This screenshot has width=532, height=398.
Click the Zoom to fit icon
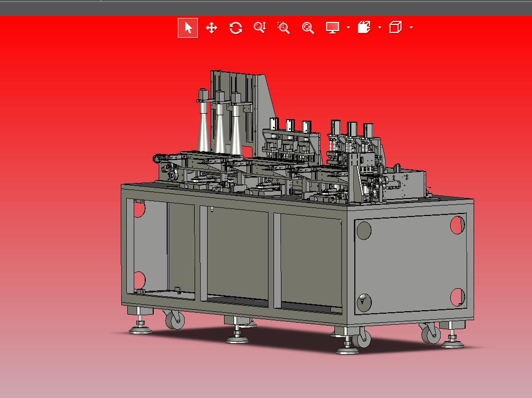tap(308, 28)
